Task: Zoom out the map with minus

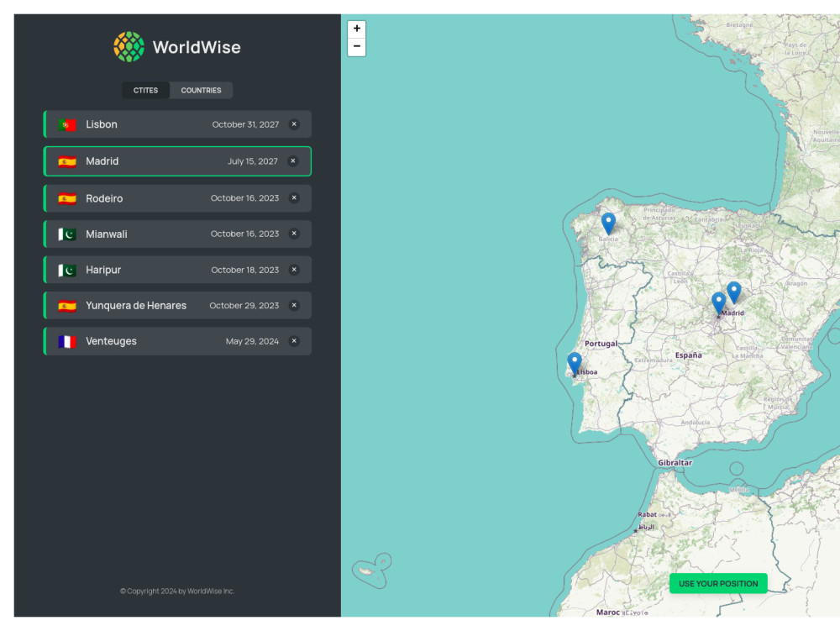Action: pos(357,47)
